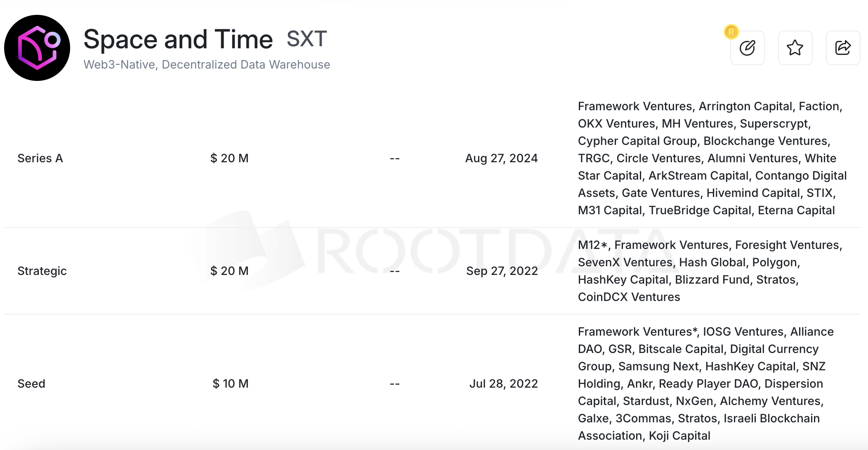Click the gold reward coin badge

tap(731, 32)
